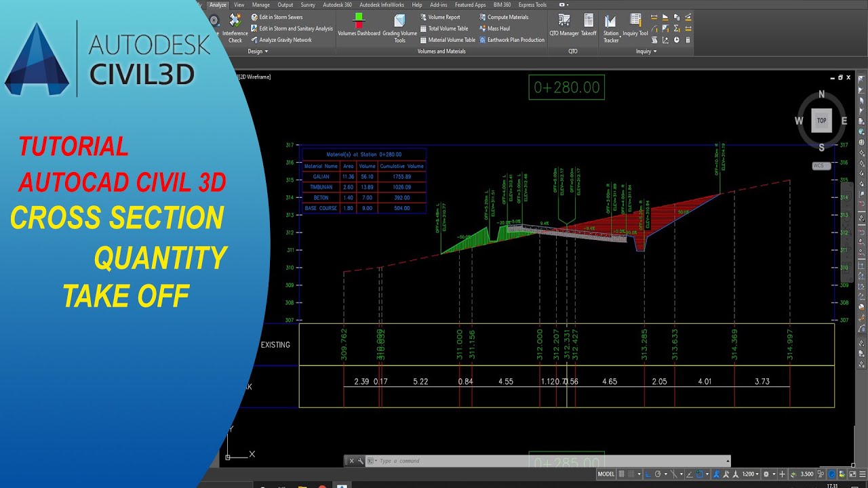Image resolution: width=868 pixels, height=488 pixels.
Task: Open the 1:200 annotation scale dropdown
Action: tap(750, 474)
